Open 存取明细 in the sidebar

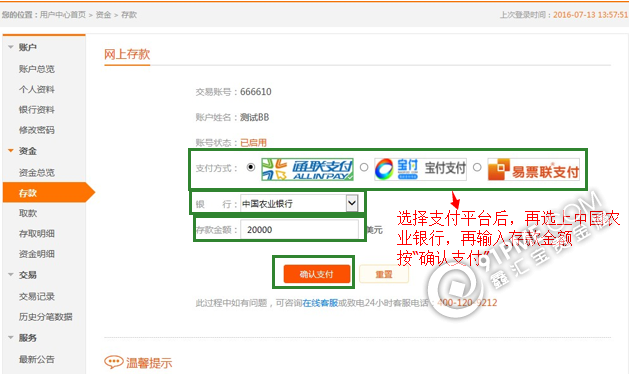click(37, 234)
